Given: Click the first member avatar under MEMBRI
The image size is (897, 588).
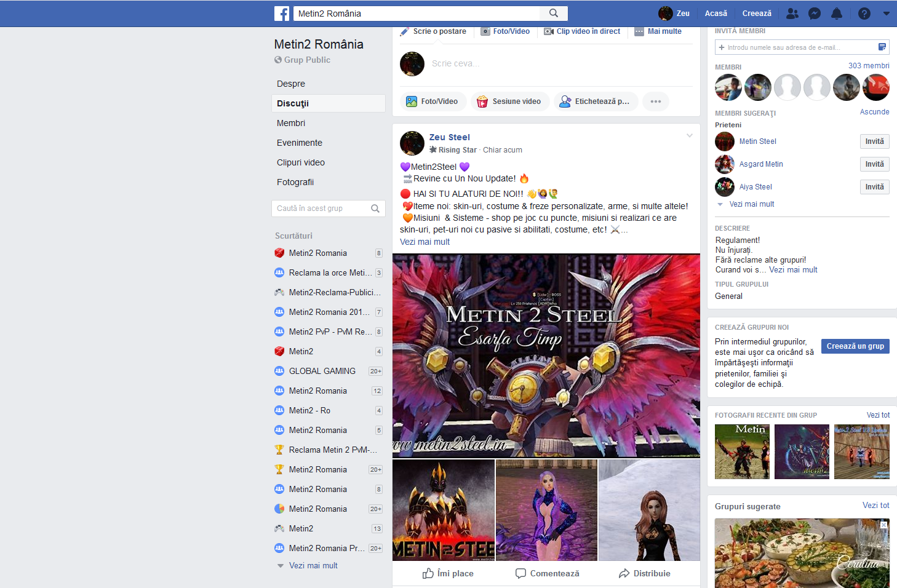Looking at the screenshot, I should [728, 87].
